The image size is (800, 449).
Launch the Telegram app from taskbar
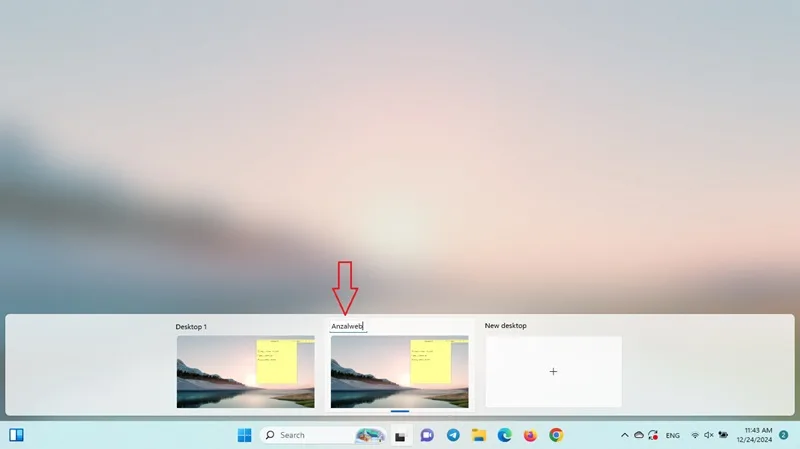click(x=453, y=435)
